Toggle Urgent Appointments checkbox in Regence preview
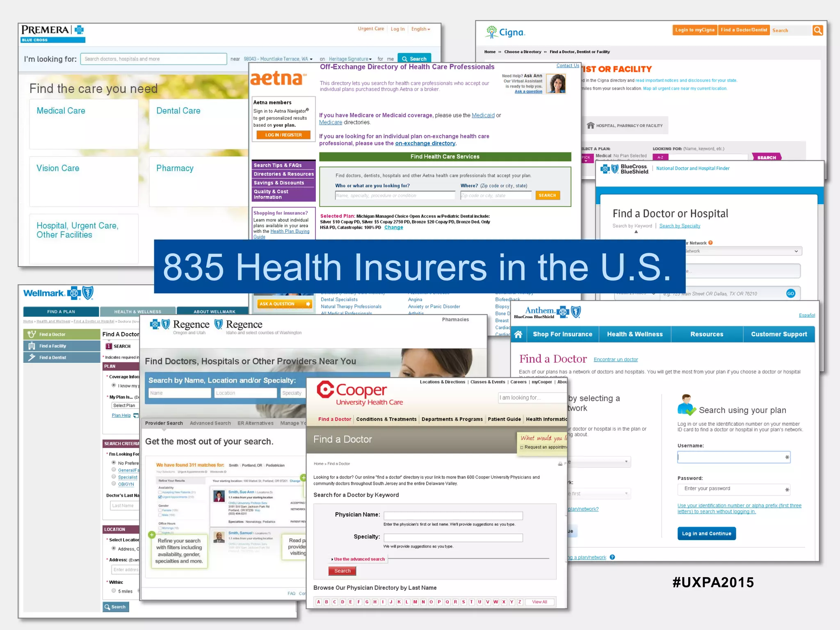The width and height of the screenshot is (840, 630). coord(160,497)
